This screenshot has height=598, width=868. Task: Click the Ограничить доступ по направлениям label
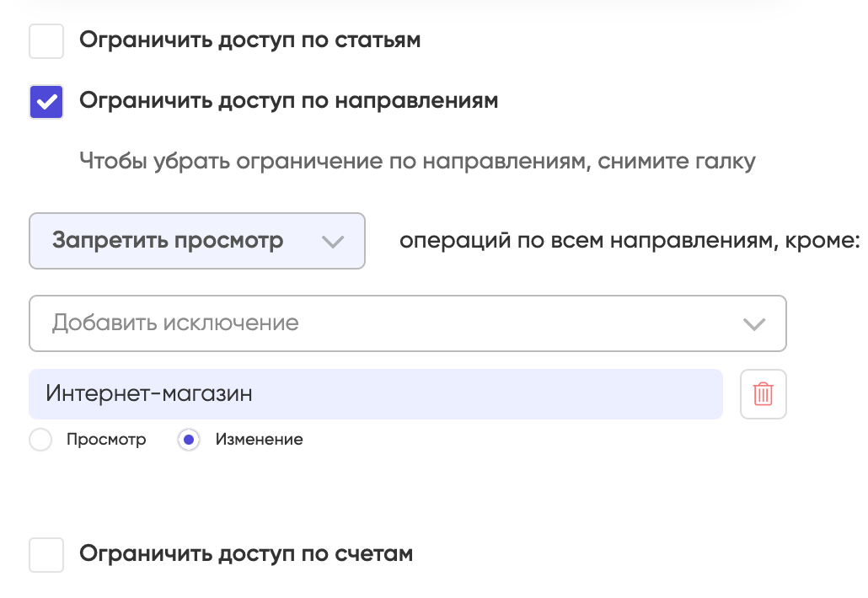tap(288, 101)
